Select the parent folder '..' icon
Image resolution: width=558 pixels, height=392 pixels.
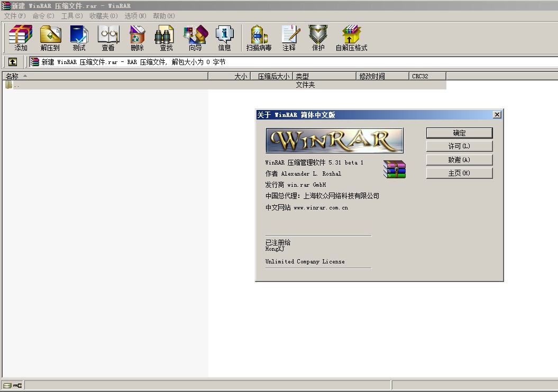pyautogui.click(x=8, y=85)
